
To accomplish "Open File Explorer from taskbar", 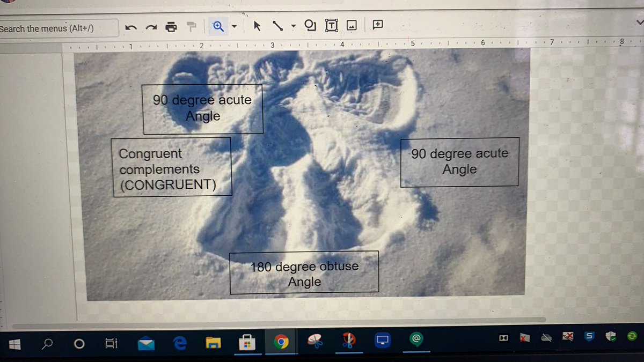I will click(x=214, y=342).
